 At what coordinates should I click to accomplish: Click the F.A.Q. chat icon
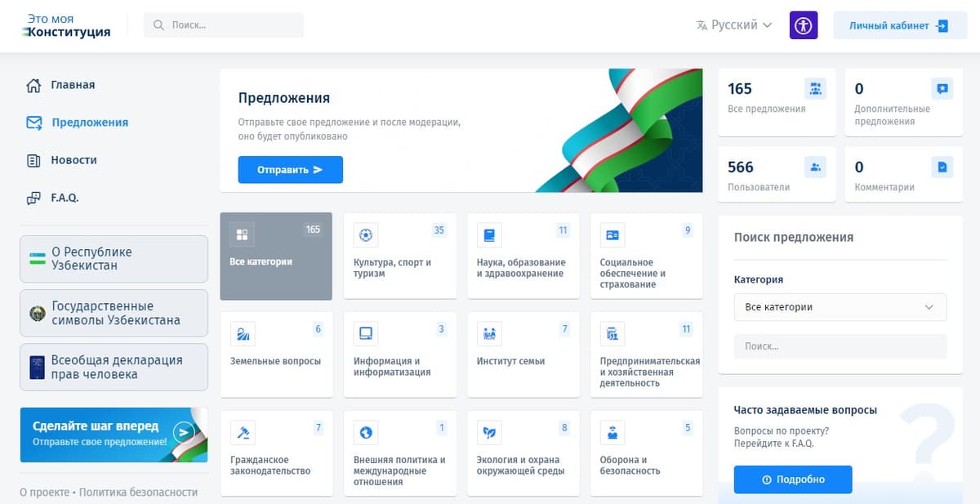coord(33,198)
